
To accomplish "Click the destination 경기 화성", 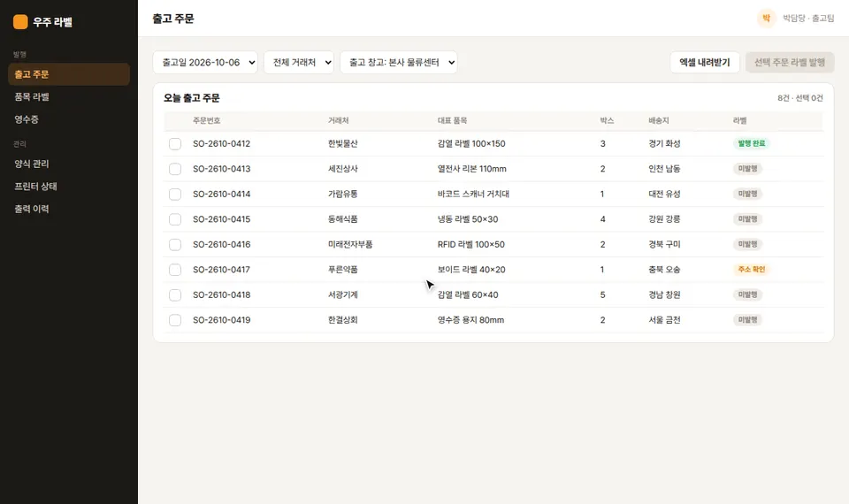I will [x=664, y=143].
